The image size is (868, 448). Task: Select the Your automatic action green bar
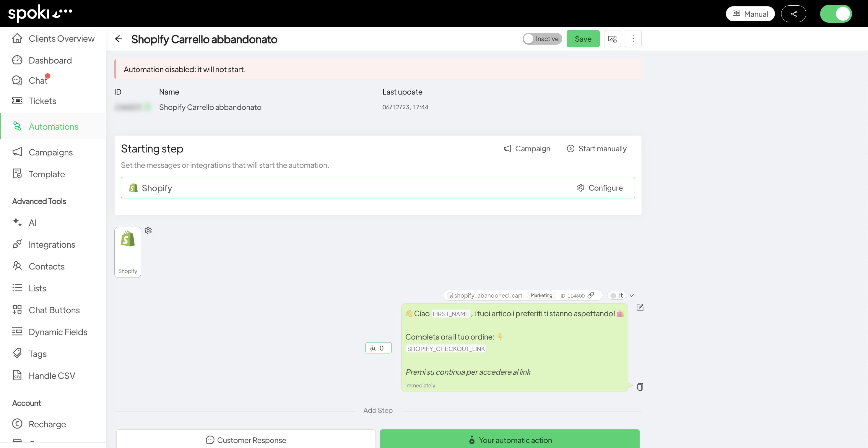point(509,439)
